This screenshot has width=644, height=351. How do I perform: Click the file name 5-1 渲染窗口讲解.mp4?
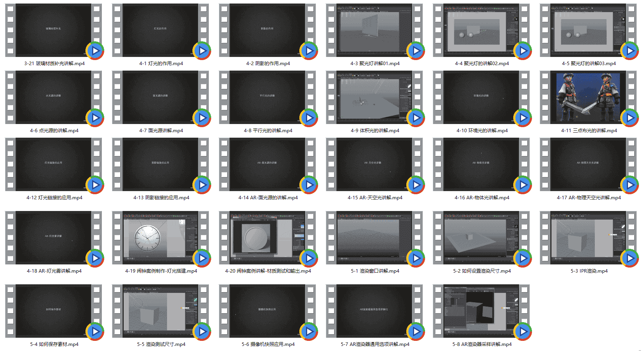coord(375,271)
